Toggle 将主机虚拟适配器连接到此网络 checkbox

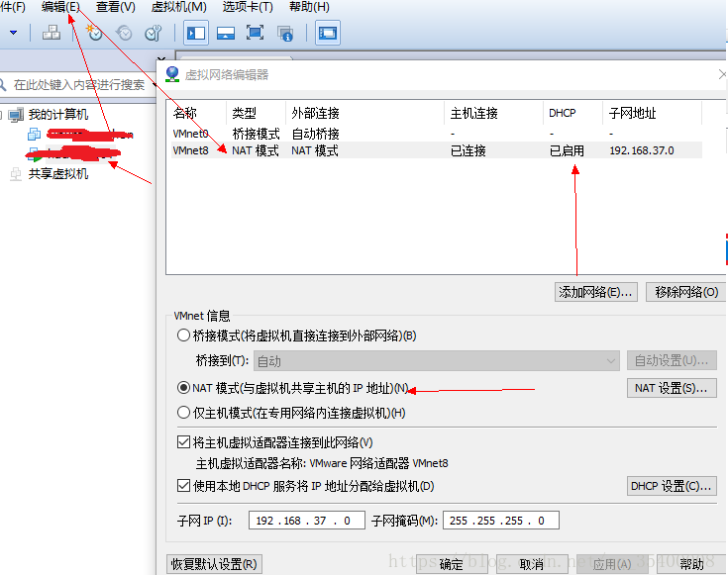pos(183,441)
